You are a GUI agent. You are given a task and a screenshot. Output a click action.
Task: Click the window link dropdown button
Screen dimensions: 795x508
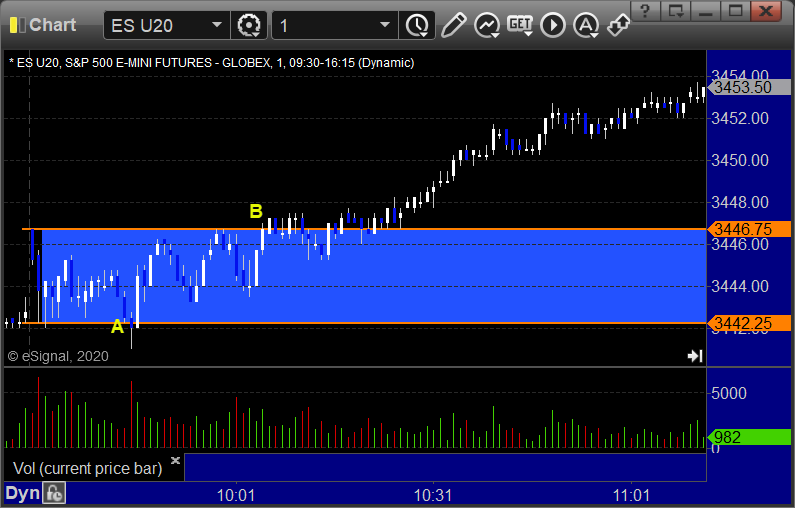pos(676,10)
